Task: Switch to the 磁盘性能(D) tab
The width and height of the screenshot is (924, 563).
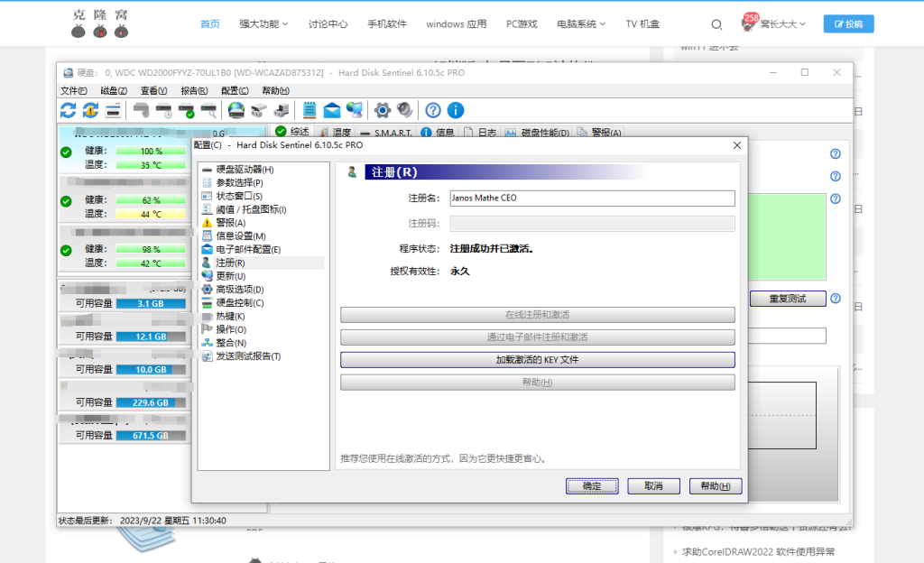Action: click(537, 133)
